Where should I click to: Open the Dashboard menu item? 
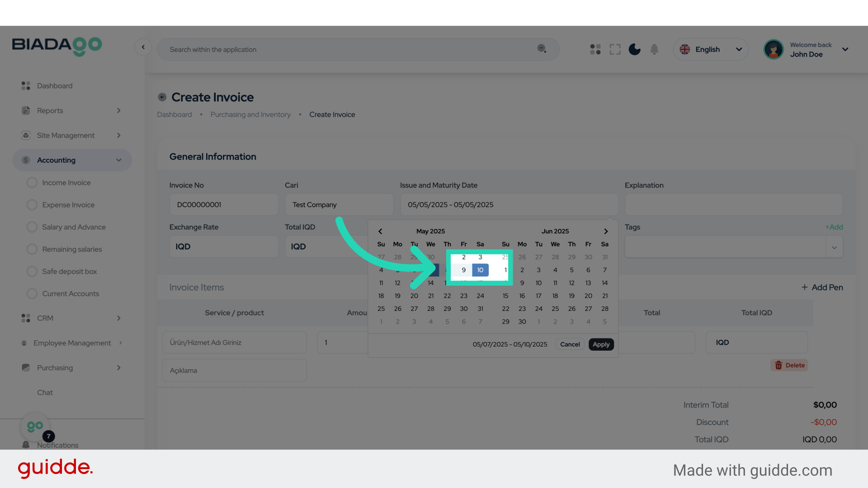(54, 86)
